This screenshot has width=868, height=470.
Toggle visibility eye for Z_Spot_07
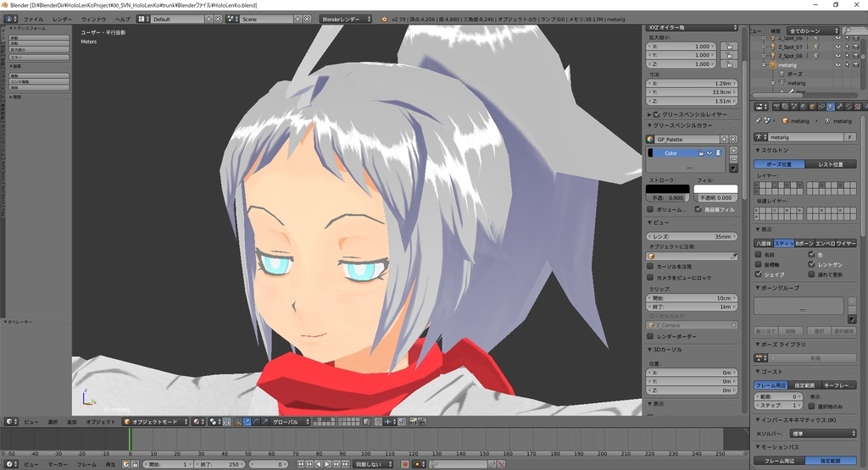coord(837,47)
